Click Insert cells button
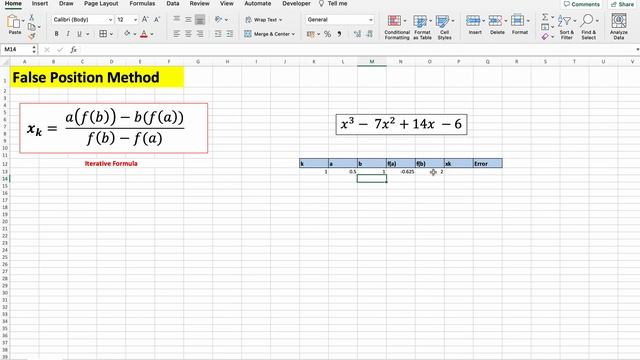Screen dimensions: 640x360 [475, 24]
